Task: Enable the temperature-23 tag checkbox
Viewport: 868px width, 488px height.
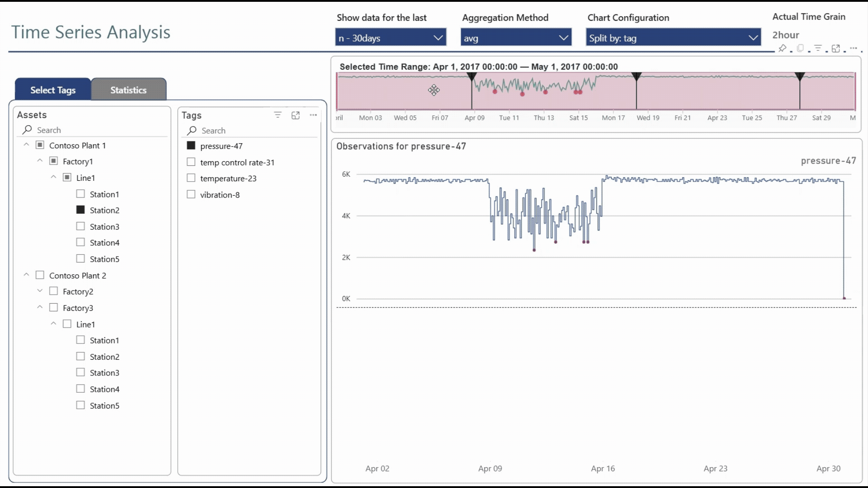Action: coord(190,178)
